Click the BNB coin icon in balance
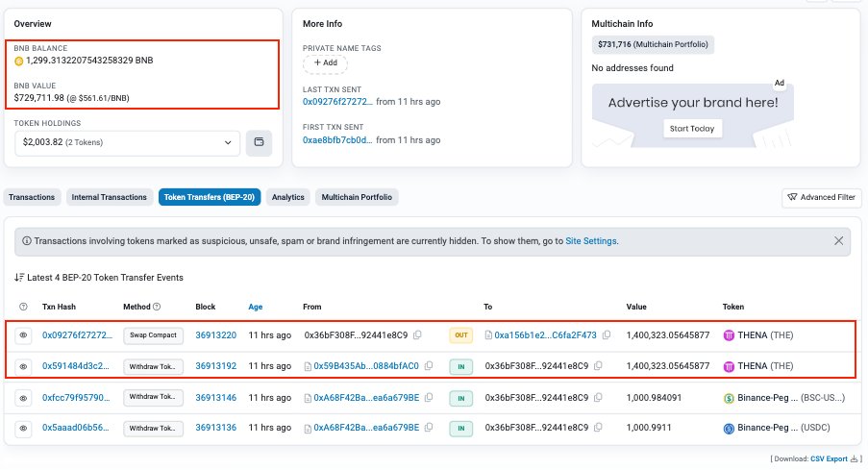 [x=19, y=61]
